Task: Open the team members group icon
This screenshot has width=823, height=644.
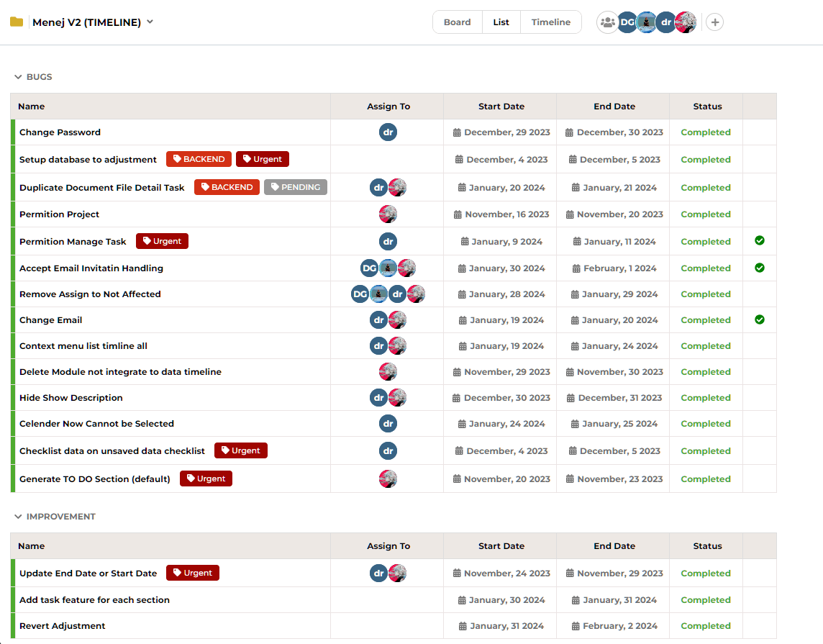Action: point(607,22)
